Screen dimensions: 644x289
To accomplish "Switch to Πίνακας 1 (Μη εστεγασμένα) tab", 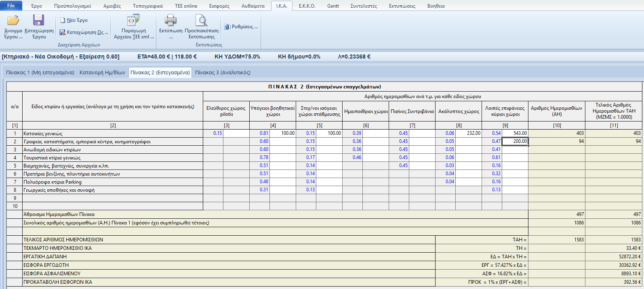I will (x=40, y=73).
